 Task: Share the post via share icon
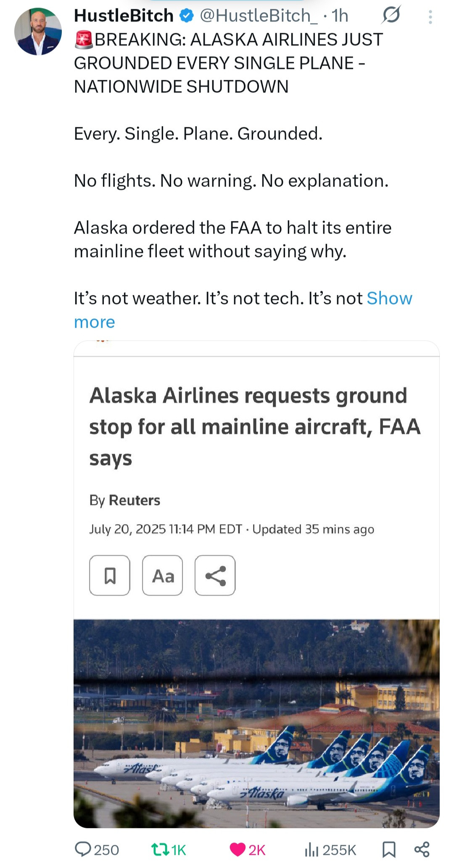click(x=422, y=850)
